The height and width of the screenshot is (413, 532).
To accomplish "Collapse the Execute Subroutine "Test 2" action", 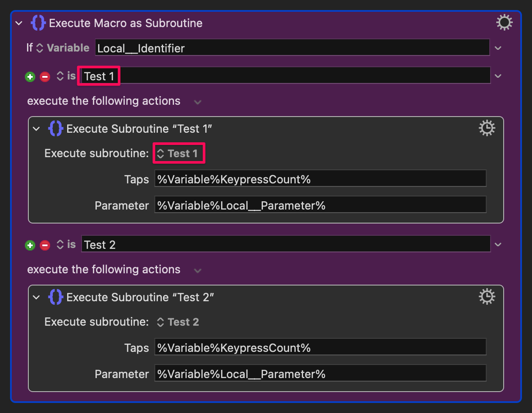I will click(37, 297).
